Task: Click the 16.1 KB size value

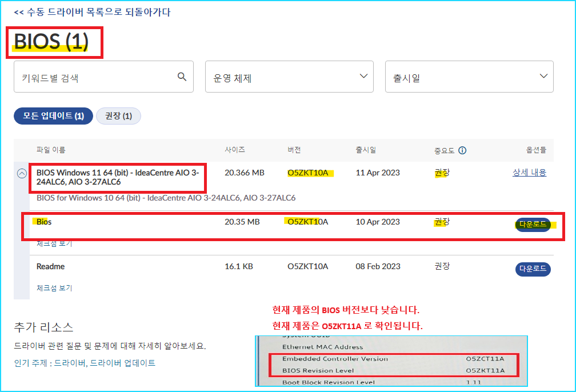Action: point(239,266)
